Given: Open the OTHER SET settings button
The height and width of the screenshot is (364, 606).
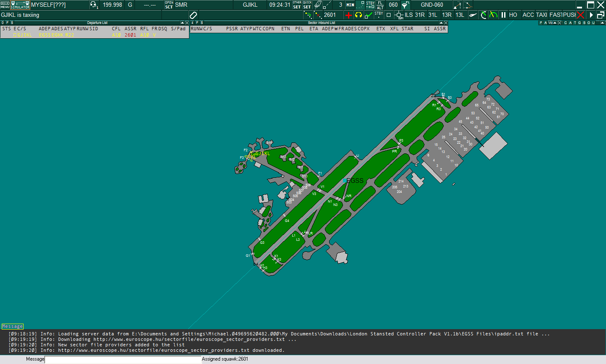Looking at the screenshot, I should point(297,5).
